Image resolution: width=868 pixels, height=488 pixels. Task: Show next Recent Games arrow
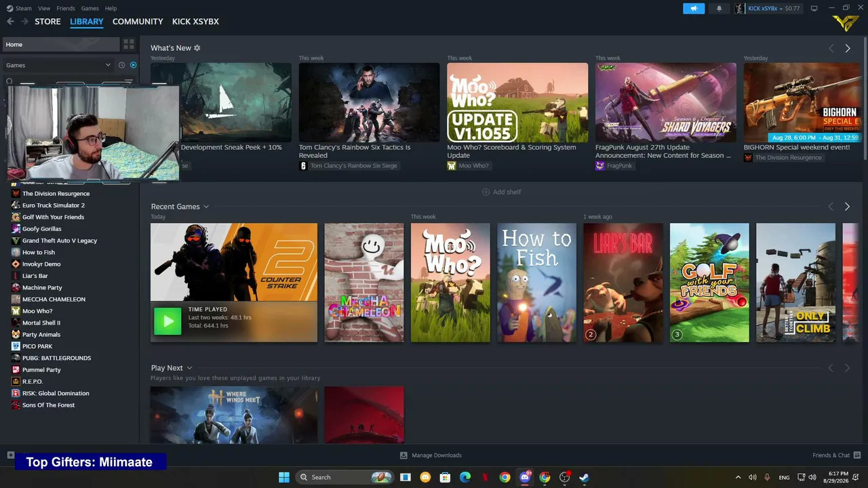tap(847, 207)
